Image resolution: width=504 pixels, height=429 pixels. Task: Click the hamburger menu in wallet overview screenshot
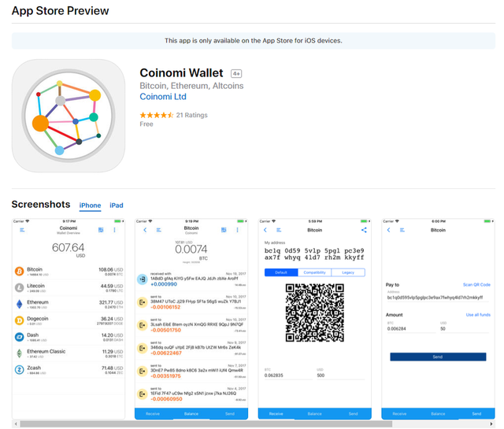tap(22, 230)
